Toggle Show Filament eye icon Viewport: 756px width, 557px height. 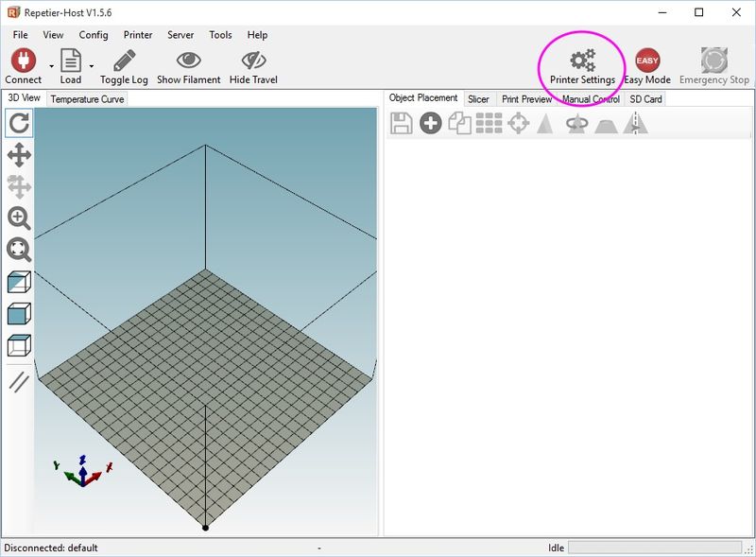(188, 61)
